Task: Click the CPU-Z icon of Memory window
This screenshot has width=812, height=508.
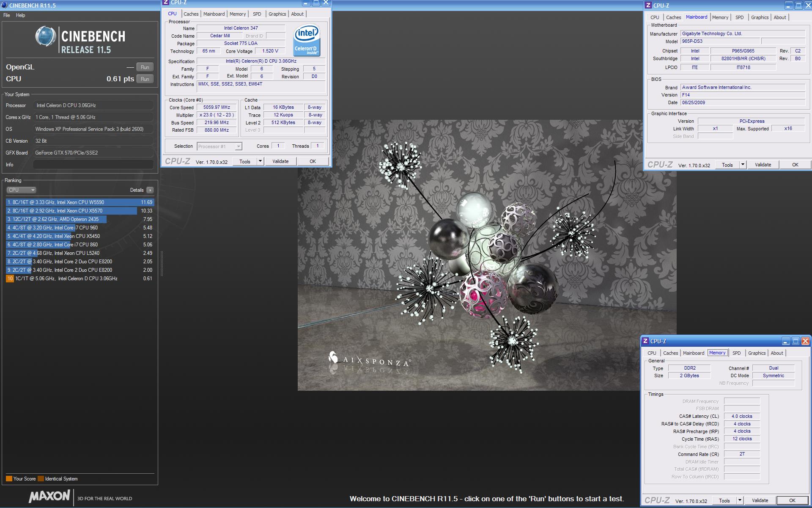Action: click(645, 341)
